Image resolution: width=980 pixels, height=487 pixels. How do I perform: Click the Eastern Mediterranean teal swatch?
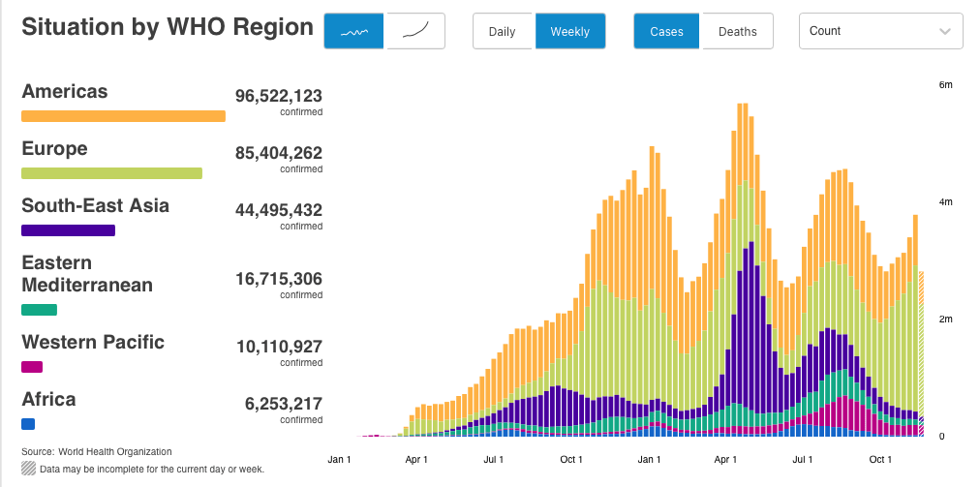click(39, 310)
